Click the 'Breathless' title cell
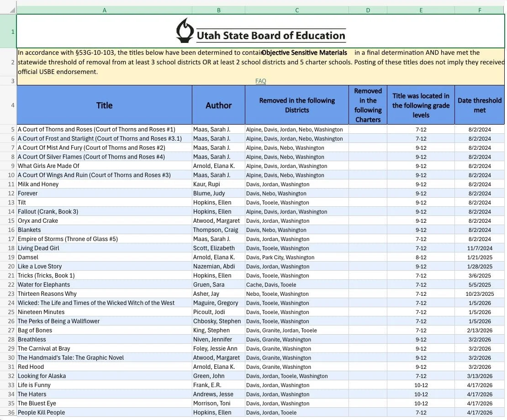The width and height of the screenshot is (507, 420). (104, 339)
